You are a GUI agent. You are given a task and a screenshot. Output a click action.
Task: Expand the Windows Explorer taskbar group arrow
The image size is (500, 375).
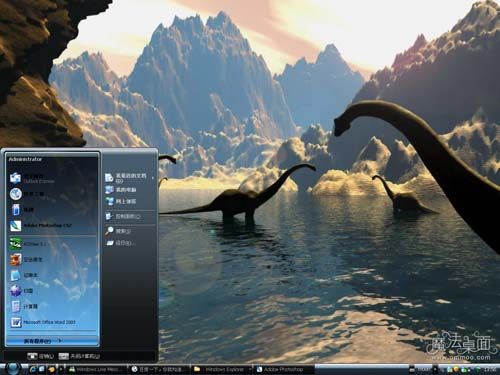[250, 369]
